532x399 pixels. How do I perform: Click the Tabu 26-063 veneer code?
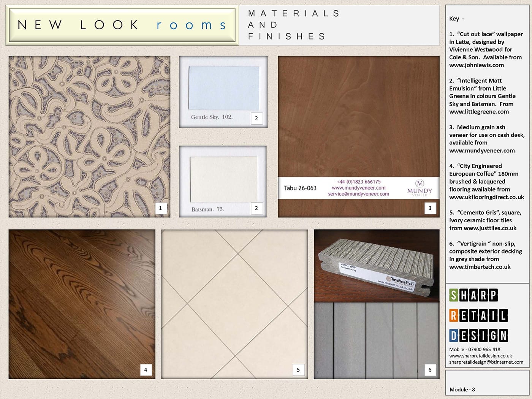tap(300, 188)
